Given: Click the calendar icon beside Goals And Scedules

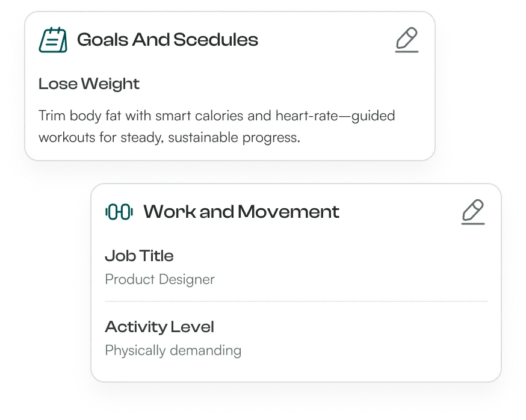Looking at the screenshot, I should [53, 40].
